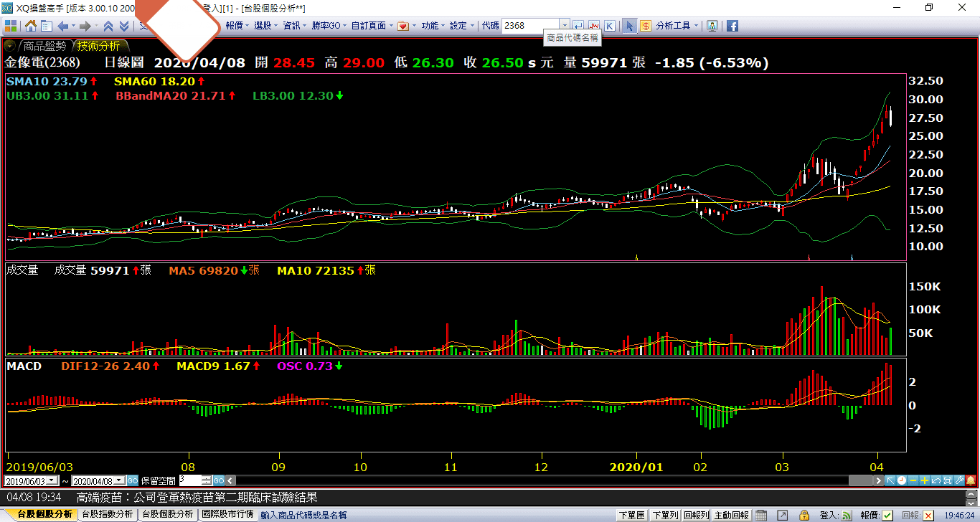
Task: Open the Facebook icon link
Action: 732,26
